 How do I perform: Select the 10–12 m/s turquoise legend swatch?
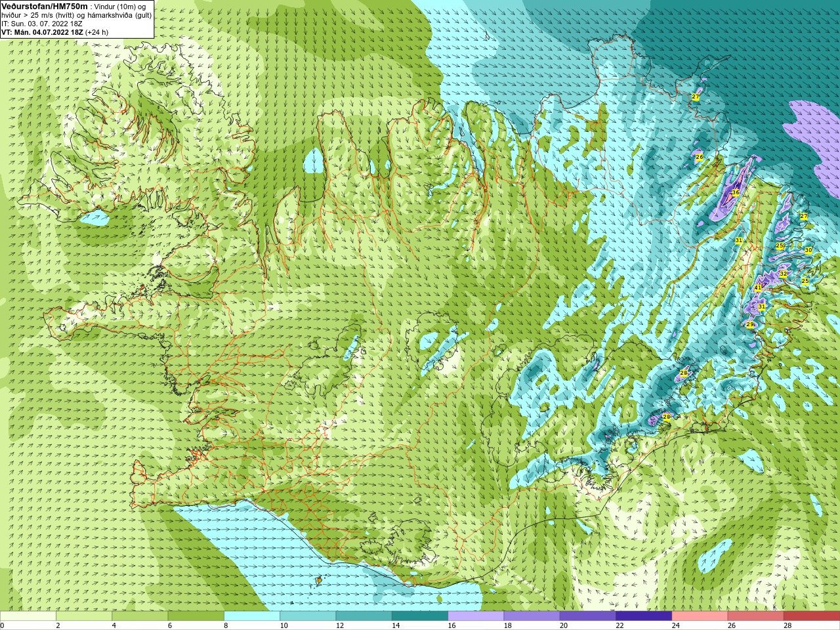[x=308, y=616]
